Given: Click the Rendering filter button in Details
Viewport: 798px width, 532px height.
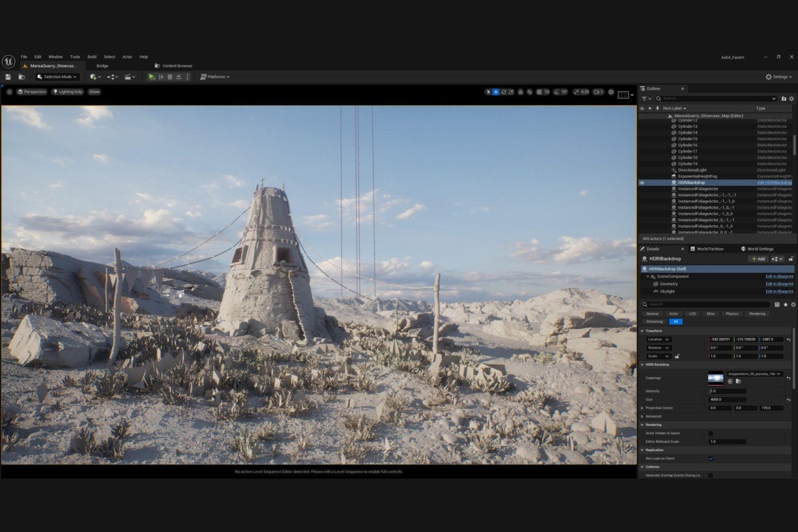Looking at the screenshot, I should tap(757, 314).
